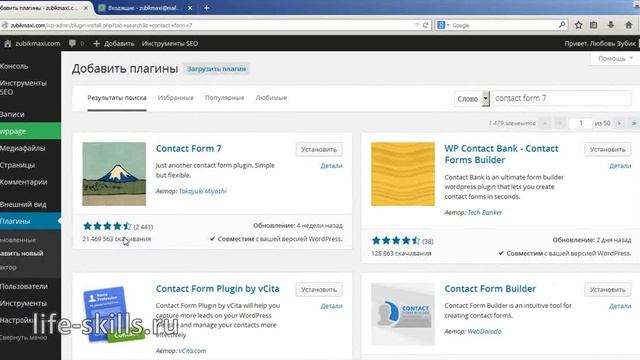Screen dimensions: 640x360
Task: Click the Contact Form Builder thumbnail
Action: point(403,314)
